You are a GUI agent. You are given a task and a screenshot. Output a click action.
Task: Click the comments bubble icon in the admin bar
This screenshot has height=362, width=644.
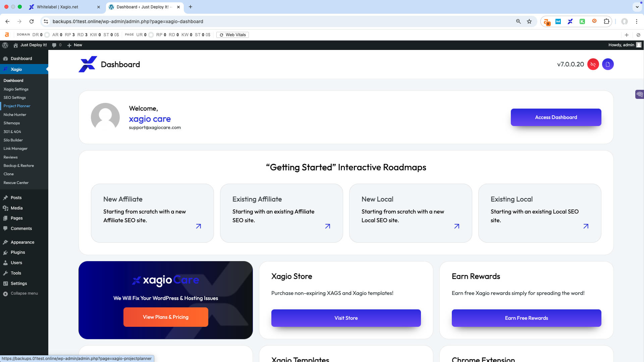click(x=54, y=45)
